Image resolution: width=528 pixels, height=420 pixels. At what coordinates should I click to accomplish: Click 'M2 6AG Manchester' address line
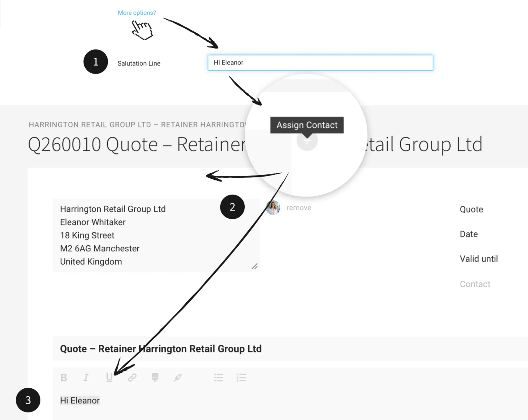[100, 248]
